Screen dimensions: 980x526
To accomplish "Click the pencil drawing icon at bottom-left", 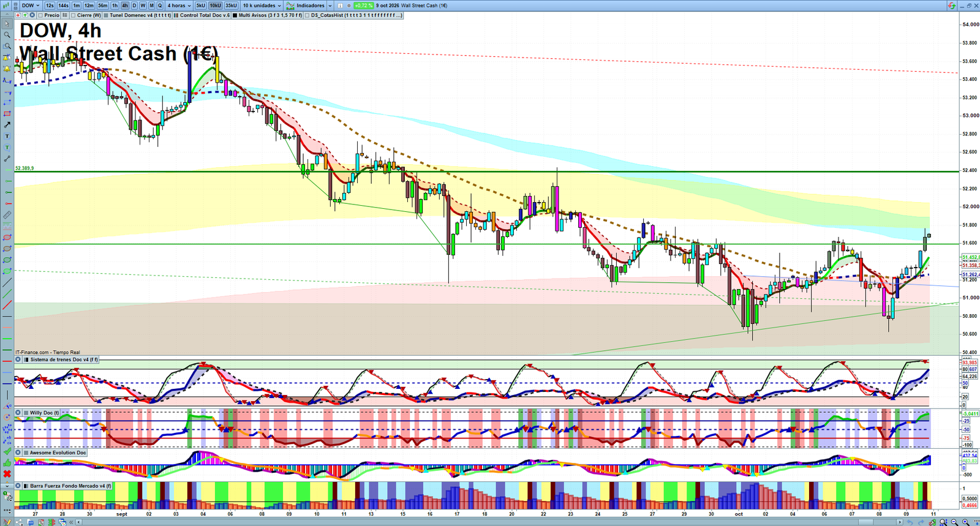I will pyautogui.click(x=7, y=522).
